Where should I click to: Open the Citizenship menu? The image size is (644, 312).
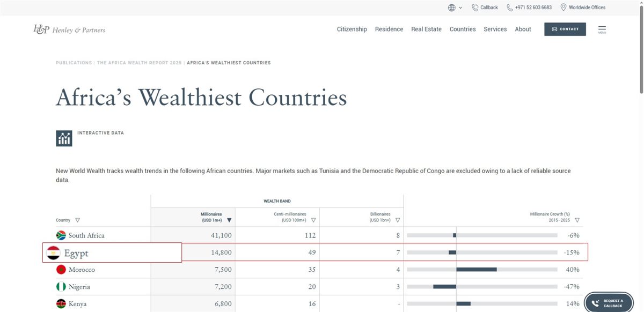(x=352, y=29)
